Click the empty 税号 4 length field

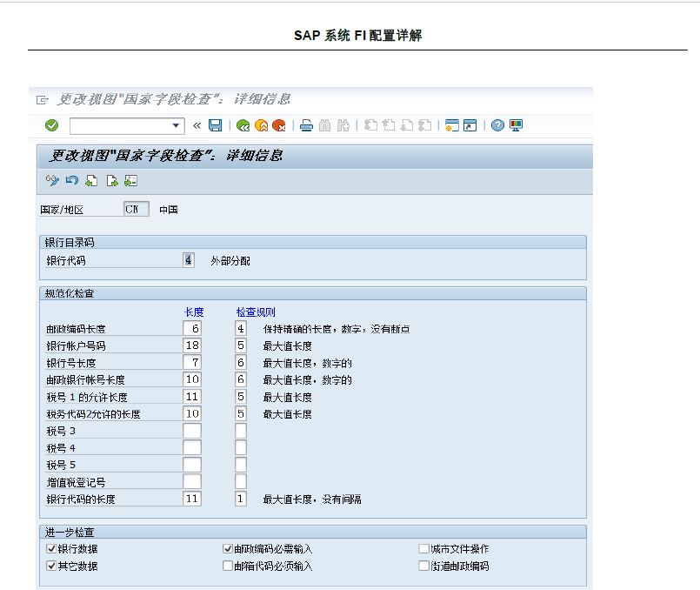click(x=192, y=447)
